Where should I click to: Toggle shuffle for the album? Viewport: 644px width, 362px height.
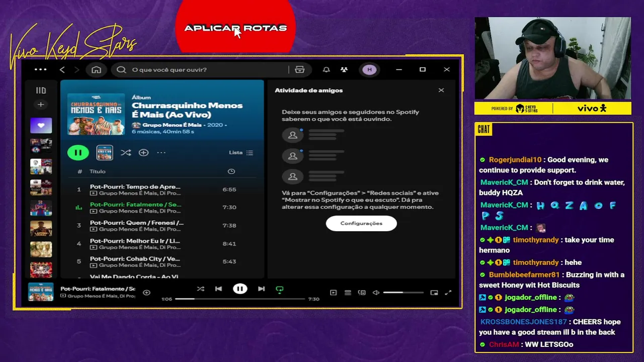(126, 152)
